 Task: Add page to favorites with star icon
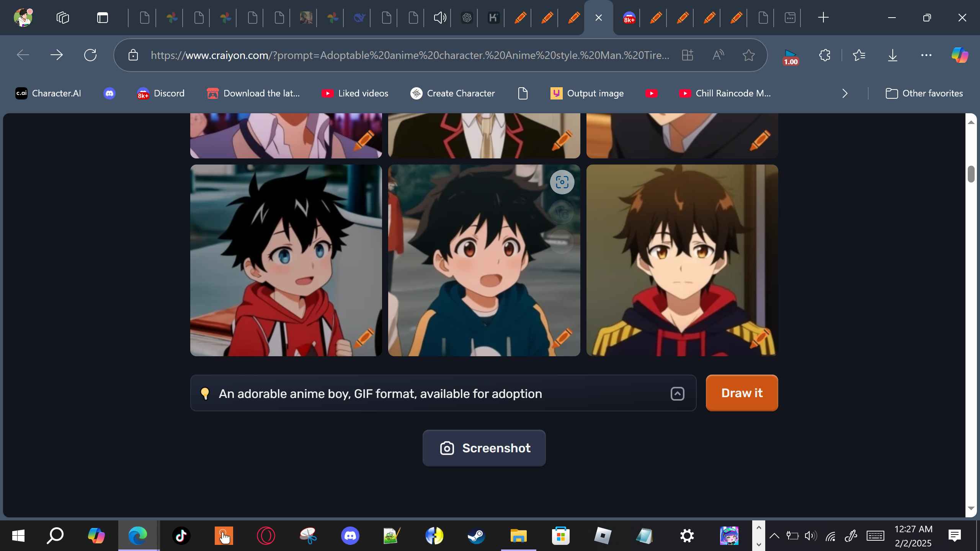[748, 55]
